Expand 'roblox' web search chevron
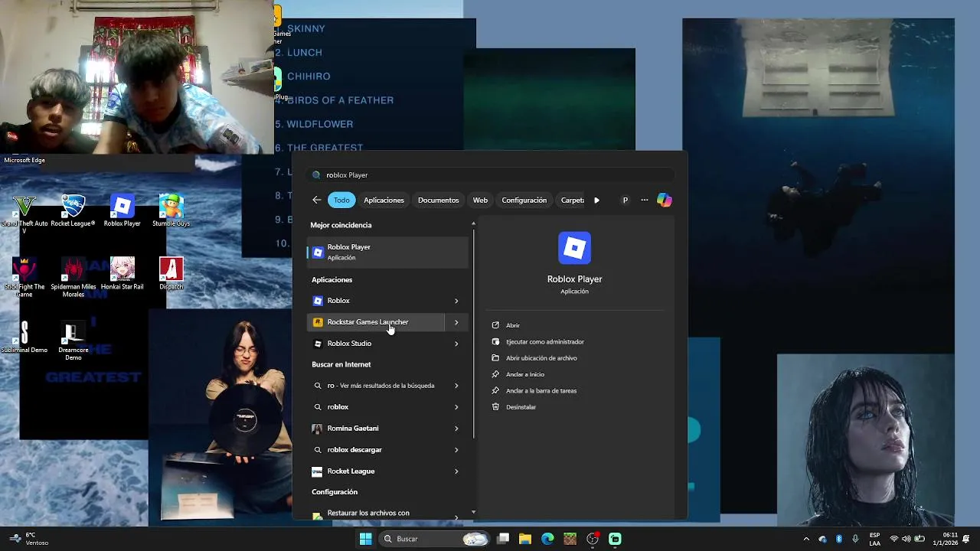Screen dimensions: 980x551 [456, 407]
